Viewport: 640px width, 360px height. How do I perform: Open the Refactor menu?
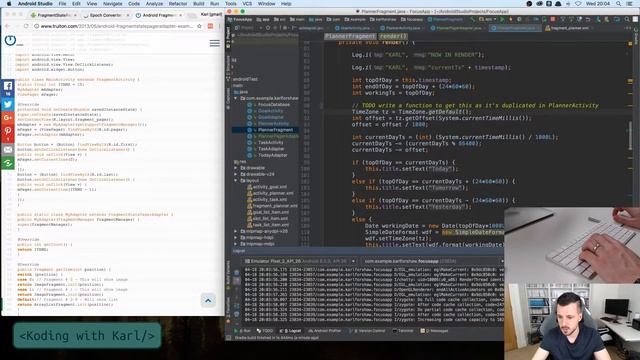178,4
